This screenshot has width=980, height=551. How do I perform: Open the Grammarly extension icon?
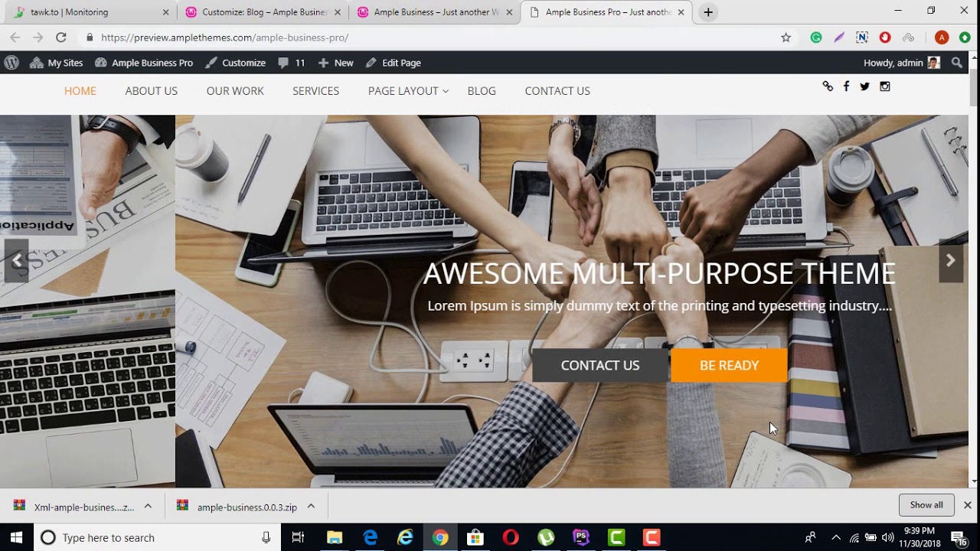pyautogui.click(x=816, y=37)
